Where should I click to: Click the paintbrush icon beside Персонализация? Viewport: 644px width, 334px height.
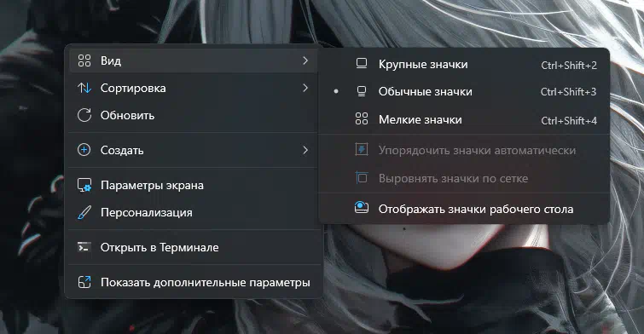click(x=84, y=212)
